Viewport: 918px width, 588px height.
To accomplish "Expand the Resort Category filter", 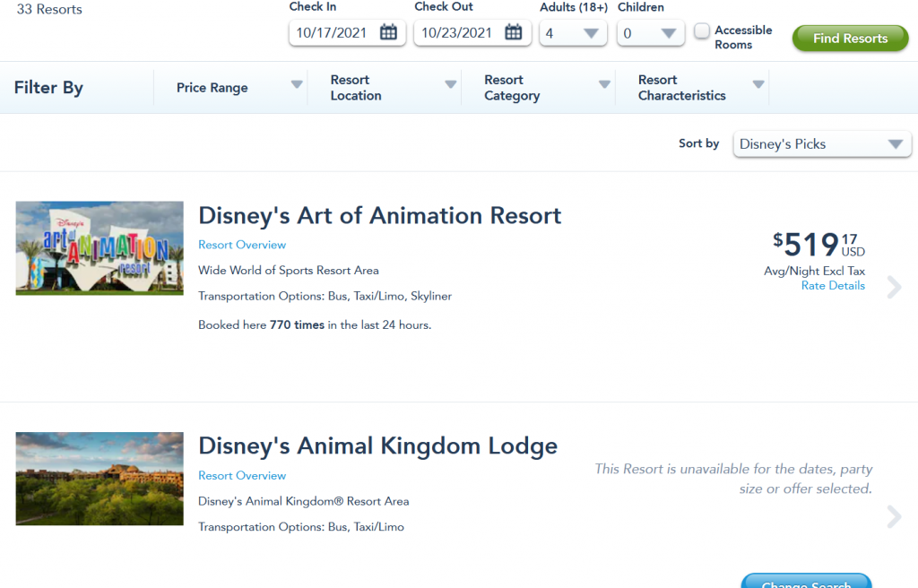I will pos(539,87).
